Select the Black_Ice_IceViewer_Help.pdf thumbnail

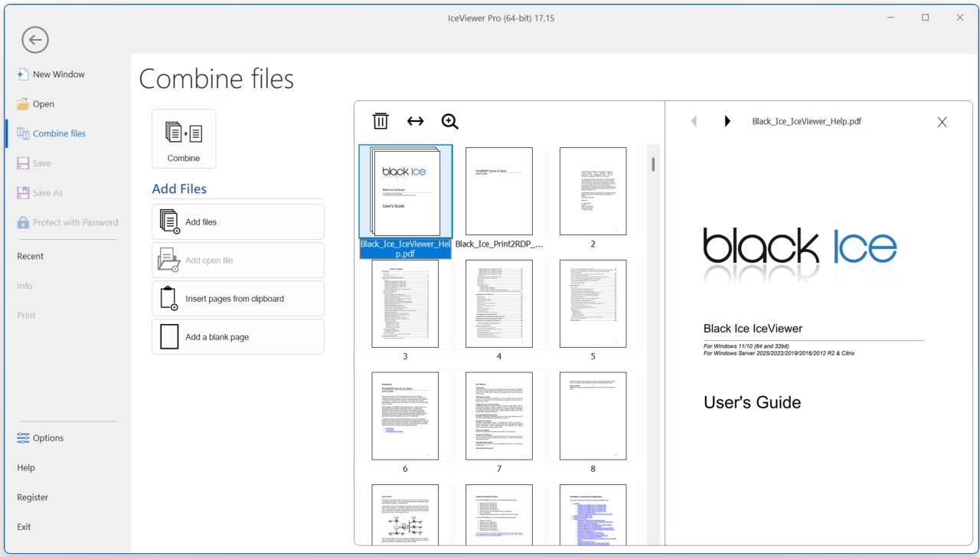pos(406,192)
